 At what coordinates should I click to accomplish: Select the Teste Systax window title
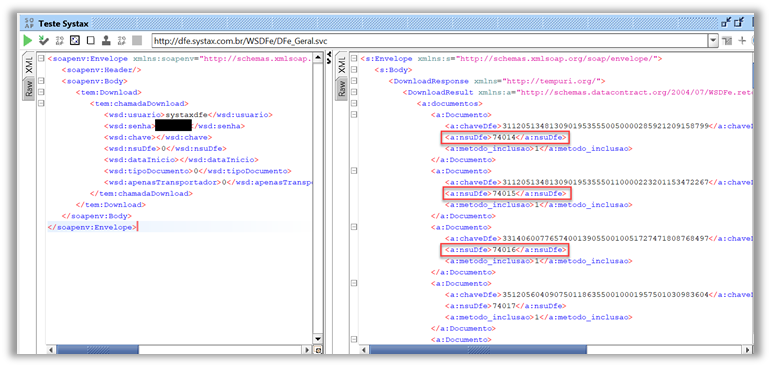63,23
